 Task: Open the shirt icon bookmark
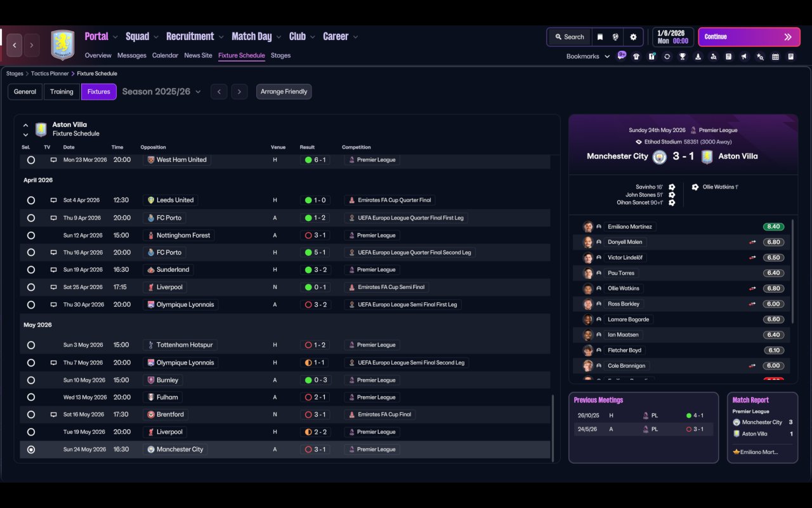[636, 57]
